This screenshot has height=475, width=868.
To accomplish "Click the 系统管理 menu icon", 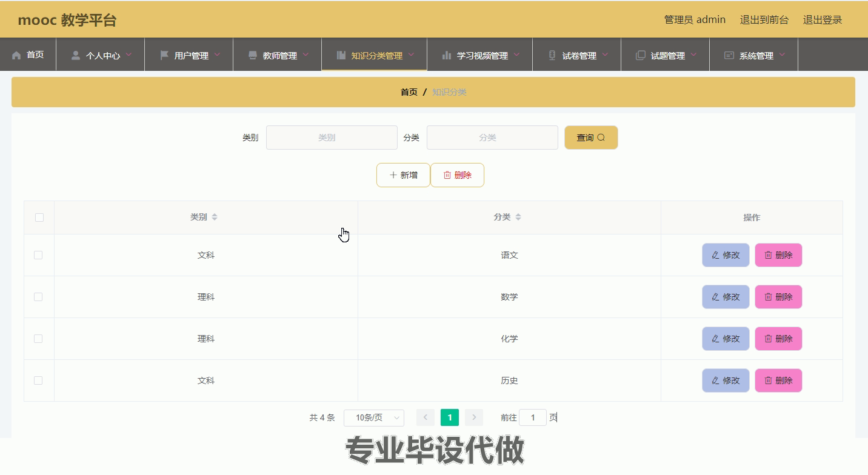I will pos(729,55).
